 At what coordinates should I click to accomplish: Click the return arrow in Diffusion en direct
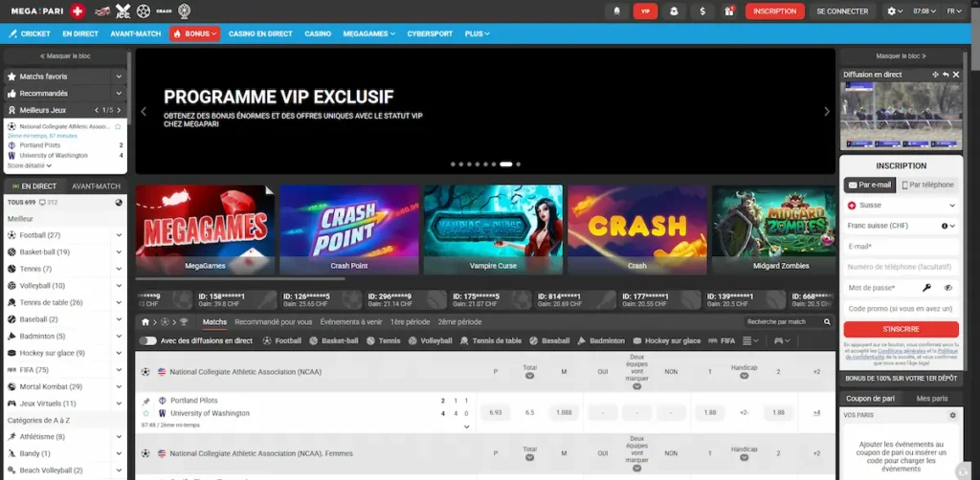[x=946, y=75]
